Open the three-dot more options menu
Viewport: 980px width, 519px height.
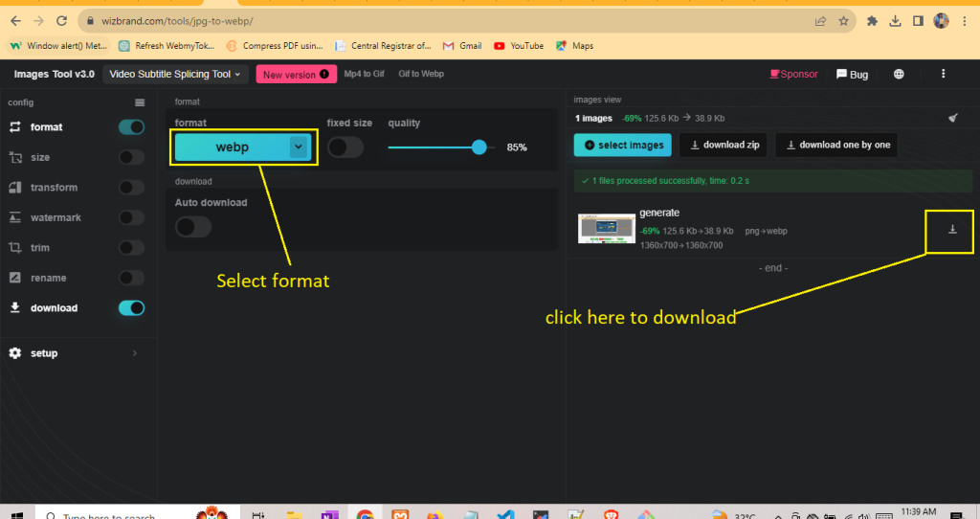coord(944,74)
